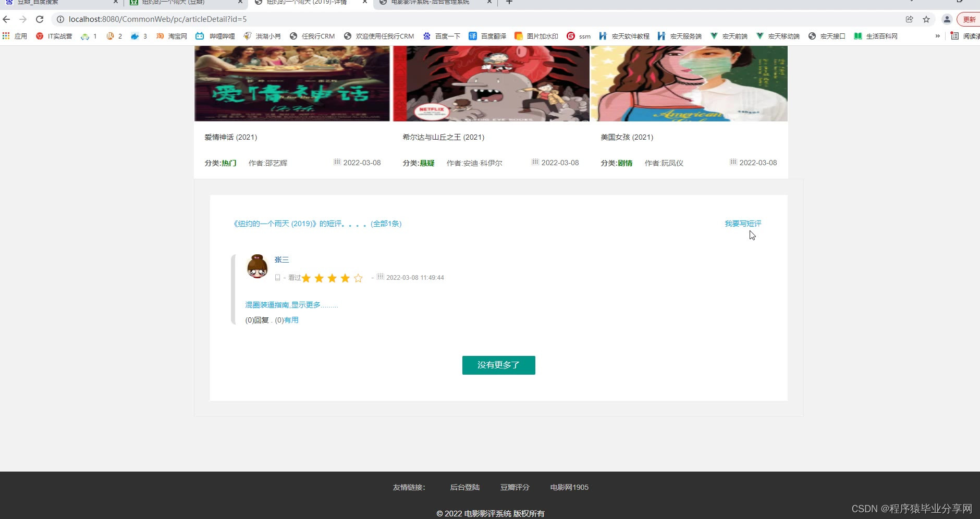Open the 宏天移动端 bookmark

click(x=778, y=36)
